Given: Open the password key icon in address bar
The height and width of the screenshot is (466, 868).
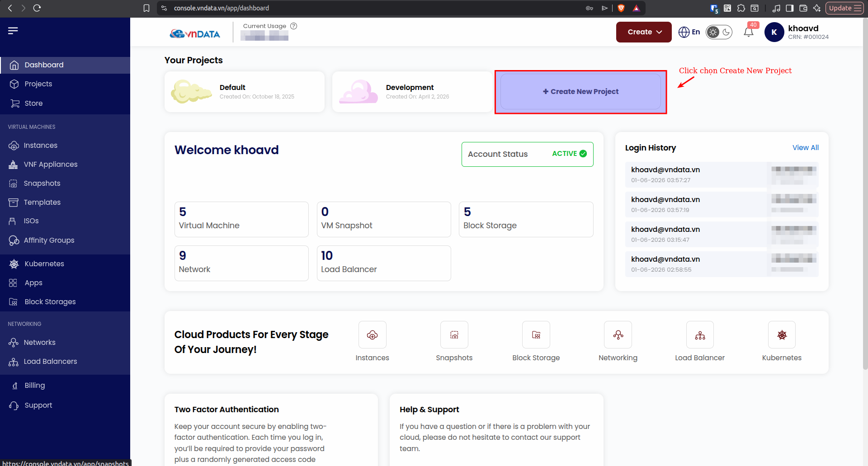Looking at the screenshot, I should [x=590, y=8].
